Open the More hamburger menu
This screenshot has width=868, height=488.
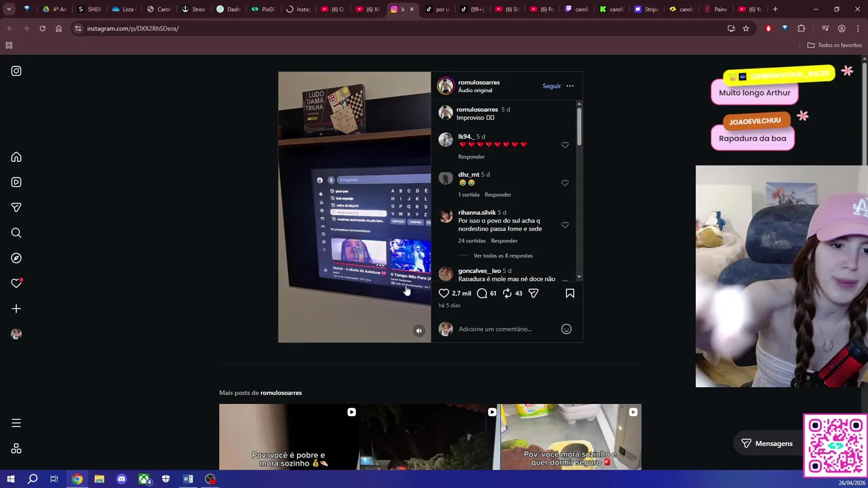pos(16,423)
